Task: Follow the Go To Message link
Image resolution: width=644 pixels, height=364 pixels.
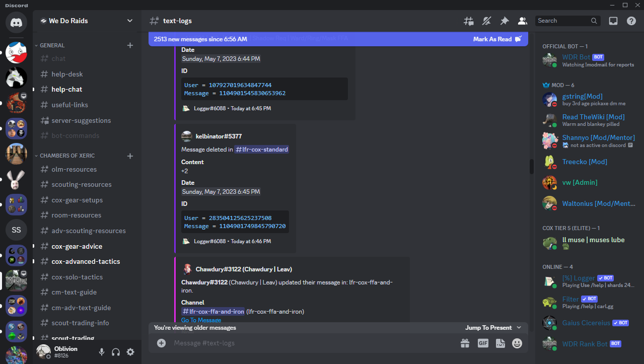Action: point(201,320)
